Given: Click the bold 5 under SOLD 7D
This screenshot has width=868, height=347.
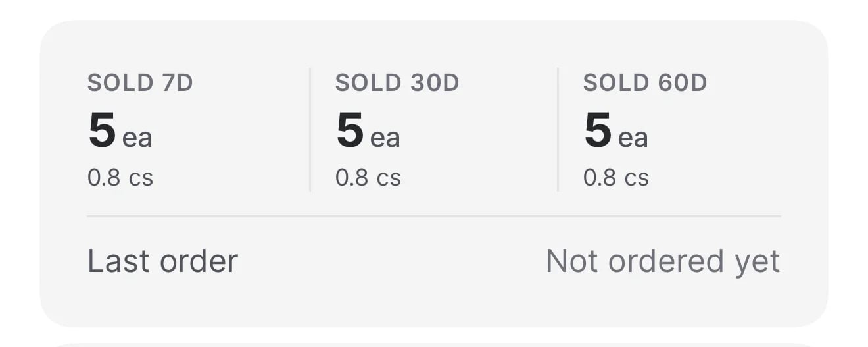Looking at the screenshot, I should pos(102,130).
